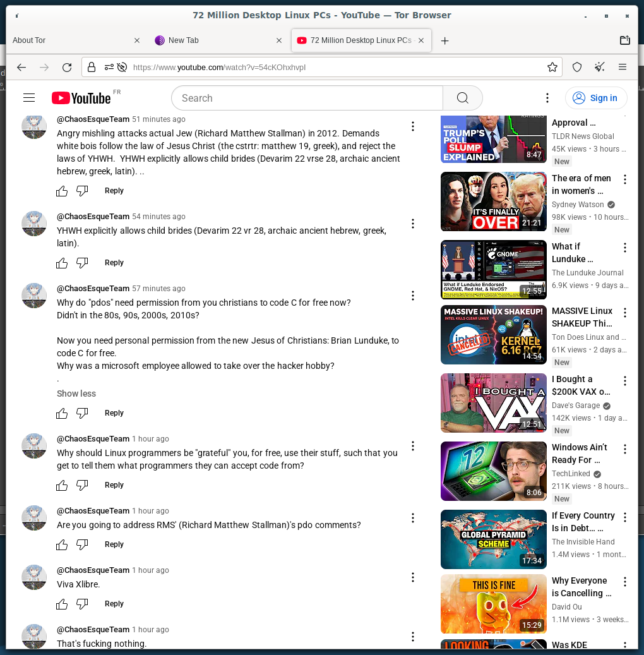This screenshot has height=655, width=644.
Task: Open menu for 'What if Lunduke' video
Action: point(625,248)
